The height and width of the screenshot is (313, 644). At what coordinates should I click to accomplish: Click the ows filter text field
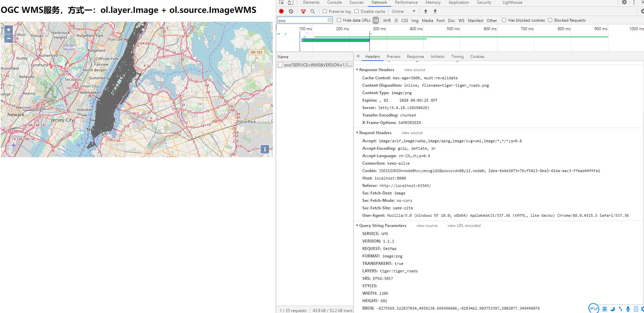coord(302,20)
